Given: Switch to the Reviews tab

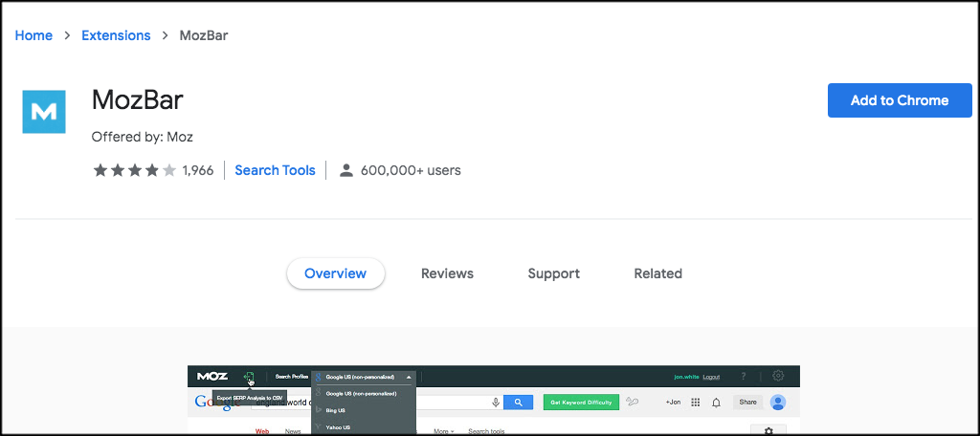Looking at the screenshot, I should point(448,273).
